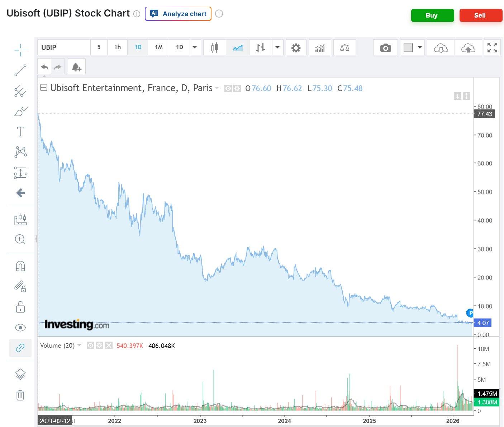This screenshot has width=504, height=427.
Task: Select the long position prediction tool
Action: [20, 173]
